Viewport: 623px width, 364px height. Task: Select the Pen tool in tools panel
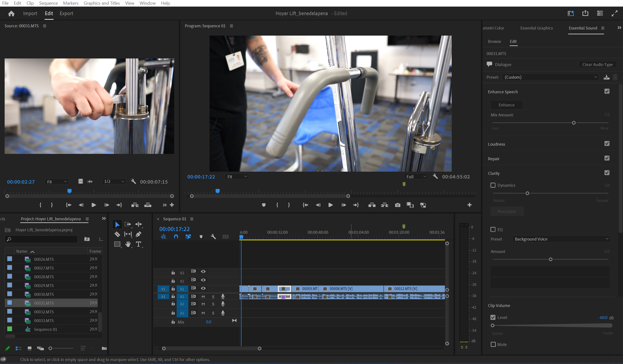point(139,234)
